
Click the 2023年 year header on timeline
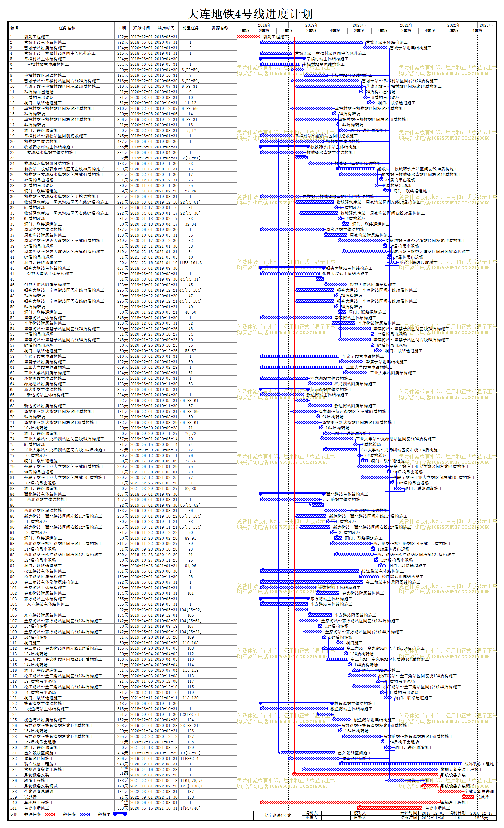pos(486,25)
